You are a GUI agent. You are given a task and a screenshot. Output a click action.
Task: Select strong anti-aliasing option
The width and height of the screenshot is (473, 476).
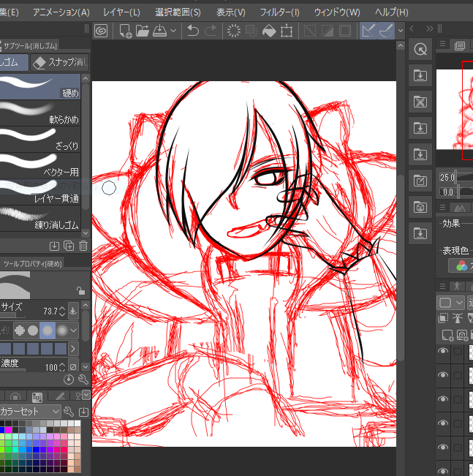point(62,330)
